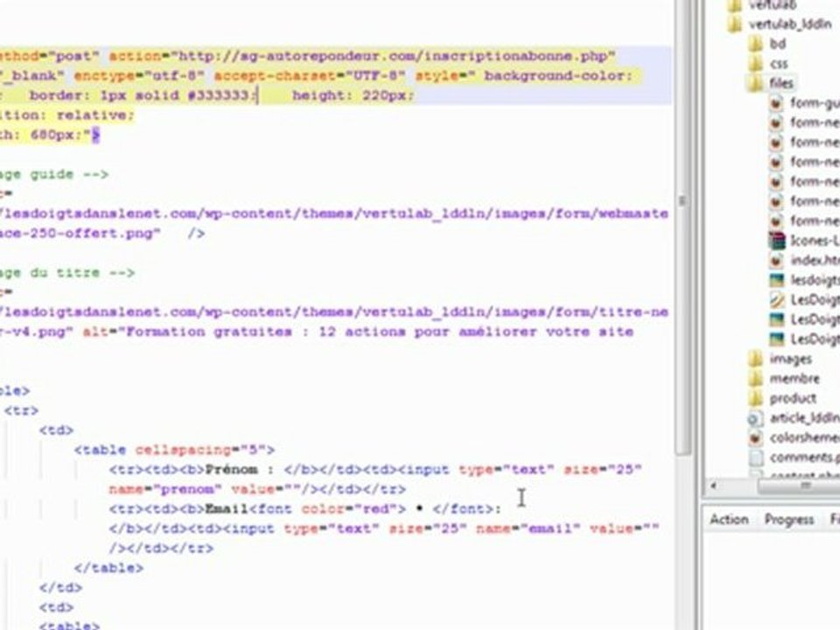Image resolution: width=840 pixels, height=630 pixels.
Task: Click the "Prénom :" label in code
Action: [x=240, y=470]
